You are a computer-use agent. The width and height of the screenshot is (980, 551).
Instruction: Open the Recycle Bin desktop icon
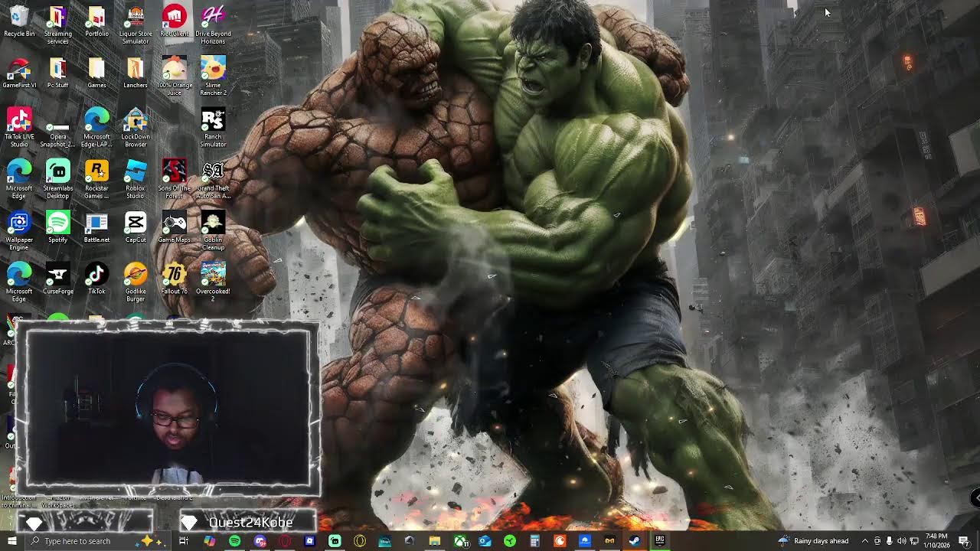click(19, 21)
